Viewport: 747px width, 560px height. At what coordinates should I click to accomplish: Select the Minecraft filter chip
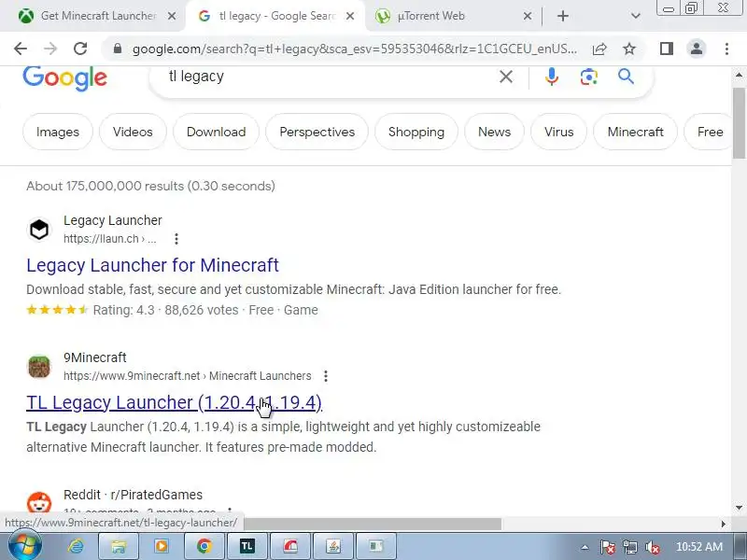(x=635, y=132)
